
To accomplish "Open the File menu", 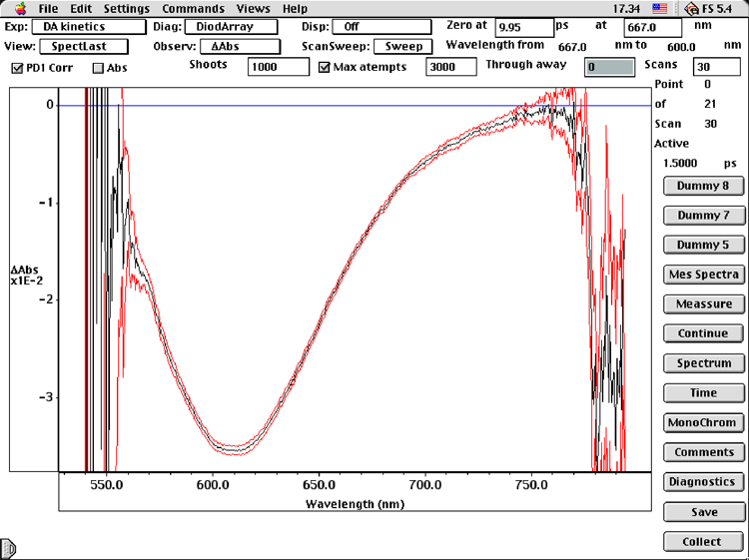I will (x=48, y=9).
